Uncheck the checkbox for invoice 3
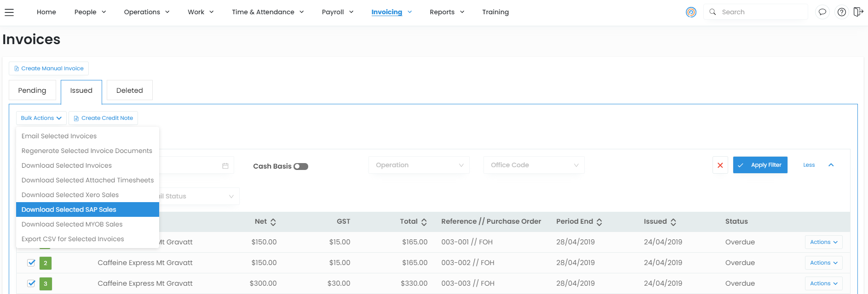868x294 pixels. click(31, 283)
